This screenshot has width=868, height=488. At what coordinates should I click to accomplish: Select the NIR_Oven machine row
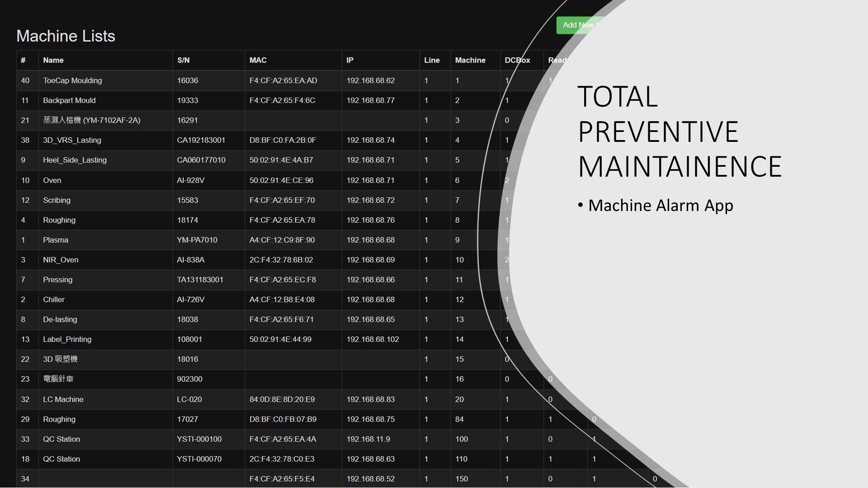61,260
